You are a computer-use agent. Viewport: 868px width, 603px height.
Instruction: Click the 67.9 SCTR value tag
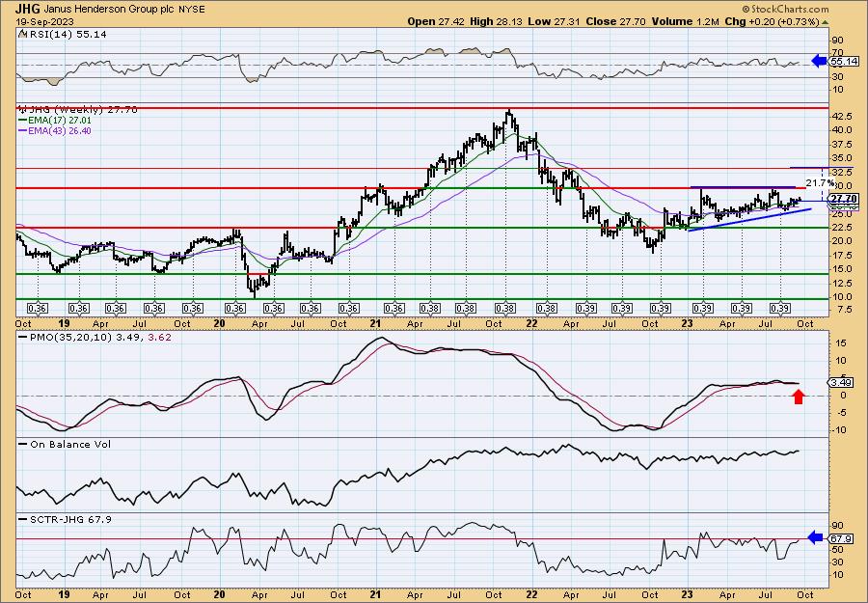842,538
